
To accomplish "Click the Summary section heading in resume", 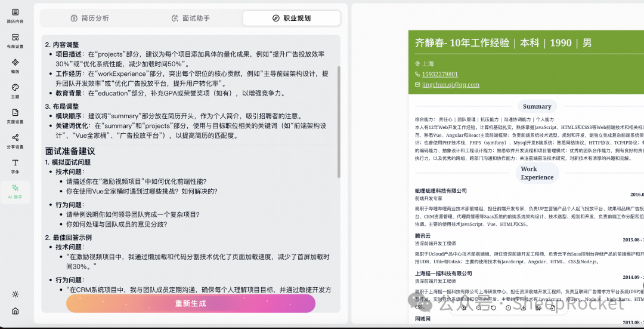I will [537, 106].
